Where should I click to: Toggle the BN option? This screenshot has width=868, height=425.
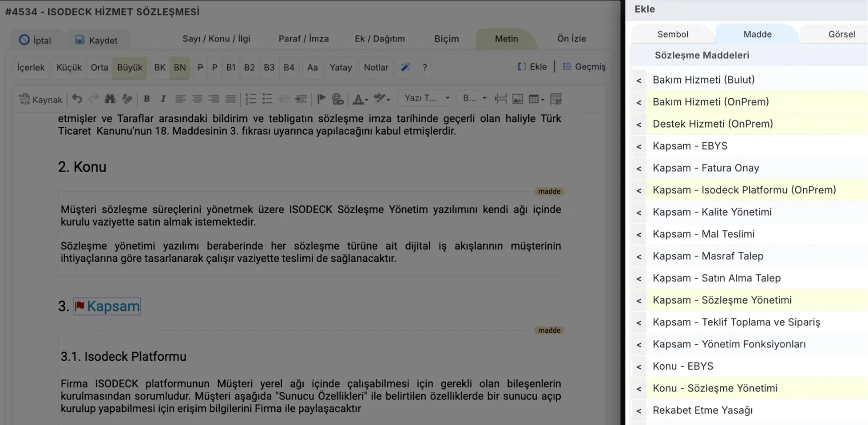click(180, 67)
